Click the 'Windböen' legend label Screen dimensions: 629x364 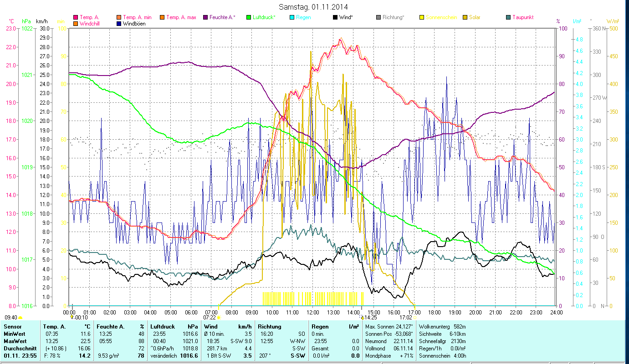(x=134, y=24)
